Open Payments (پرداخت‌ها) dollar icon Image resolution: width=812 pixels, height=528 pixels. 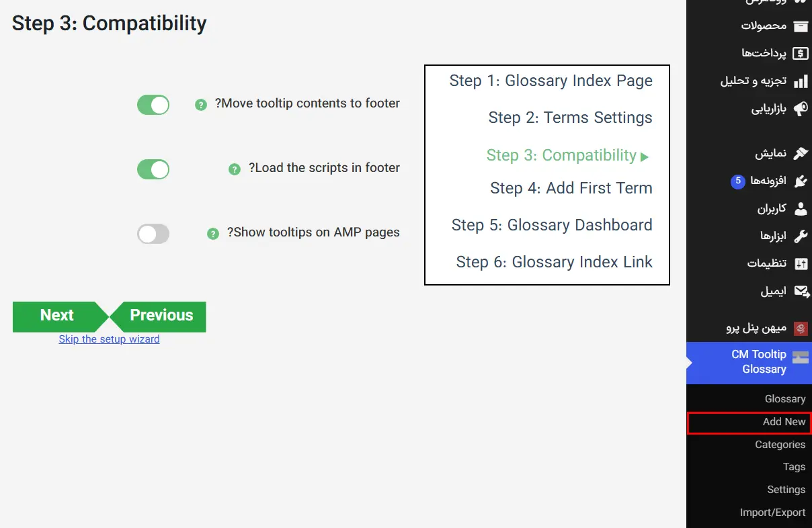click(x=801, y=53)
